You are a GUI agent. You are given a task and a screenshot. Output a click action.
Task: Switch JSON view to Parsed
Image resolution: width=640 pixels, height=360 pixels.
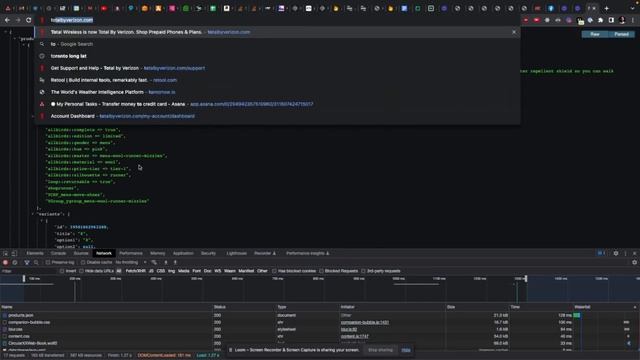tap(622, 34)
